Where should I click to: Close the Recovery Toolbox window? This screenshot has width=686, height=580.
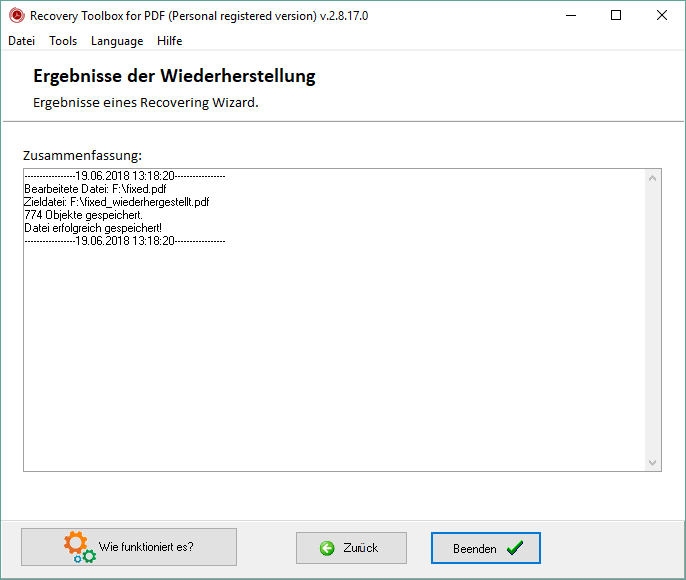pyautogui.click(x=662, y=15)
